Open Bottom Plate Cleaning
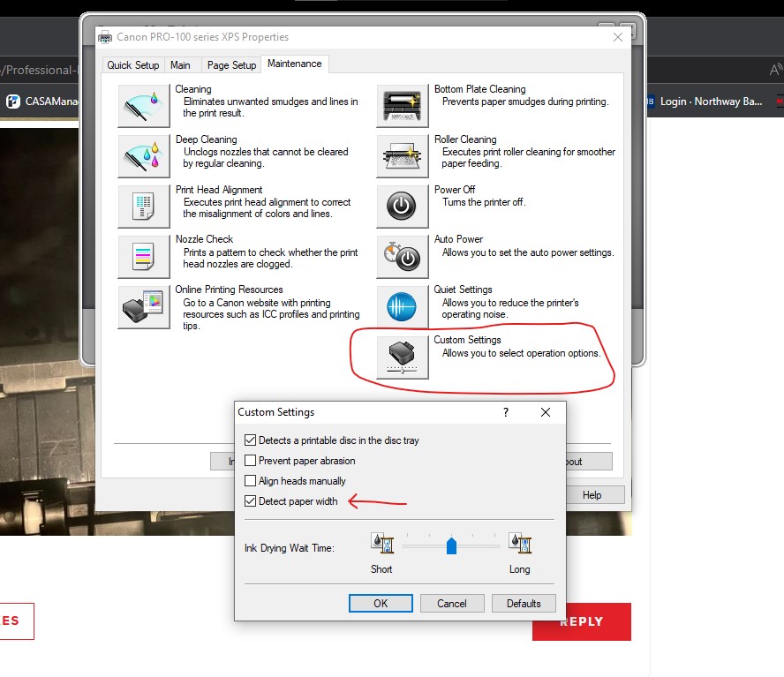Image resolution: width=784 pixels, height=677 pixels. (x=402, y=105)
